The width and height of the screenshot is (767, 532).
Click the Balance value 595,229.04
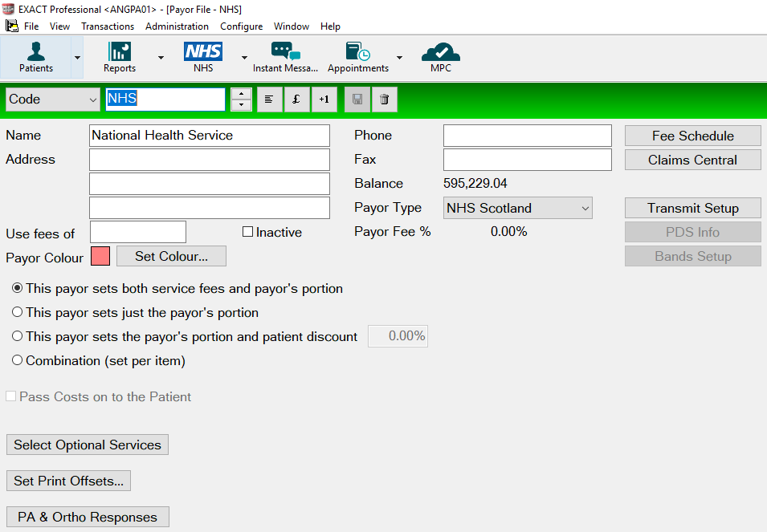(x=475, y=184)
